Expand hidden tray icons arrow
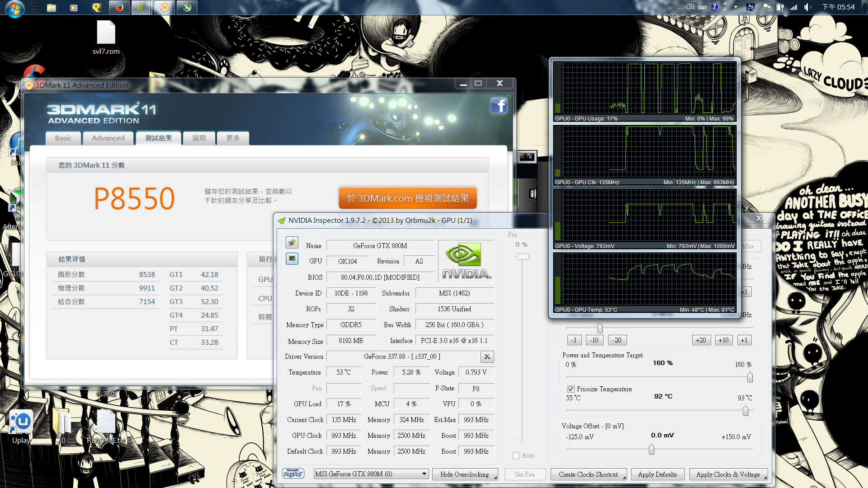The height and width of the screenshot is (488, 868). [x=736, y=7]
